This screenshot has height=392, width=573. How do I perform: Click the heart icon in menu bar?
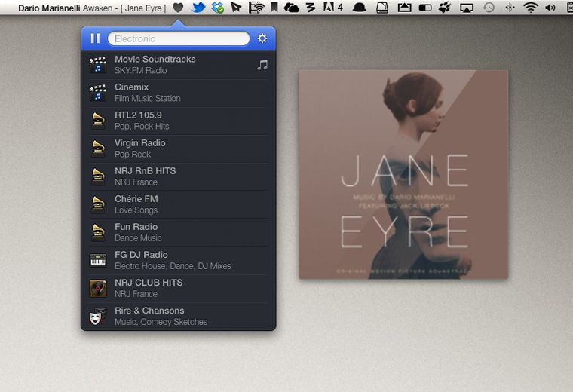tap(178, 8)
